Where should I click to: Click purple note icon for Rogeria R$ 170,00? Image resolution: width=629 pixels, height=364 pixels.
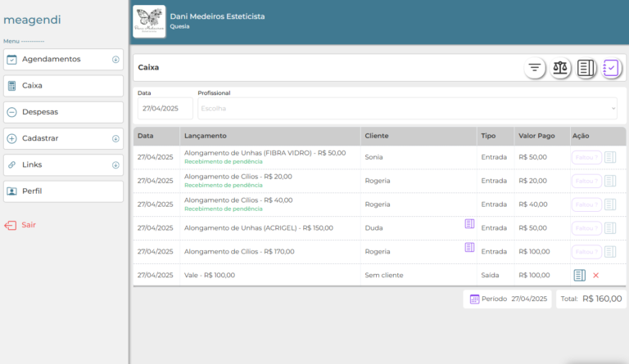[469, 247]
